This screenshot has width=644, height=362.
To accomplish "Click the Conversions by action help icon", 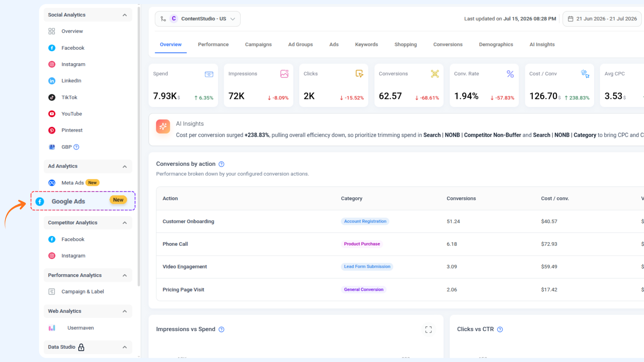I will pos(221,164).
